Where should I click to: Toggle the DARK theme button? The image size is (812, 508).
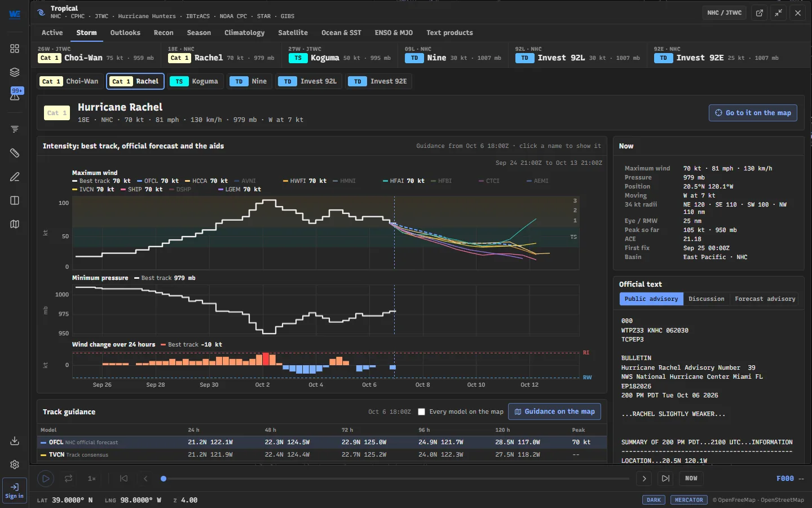[x=654, y=500]
